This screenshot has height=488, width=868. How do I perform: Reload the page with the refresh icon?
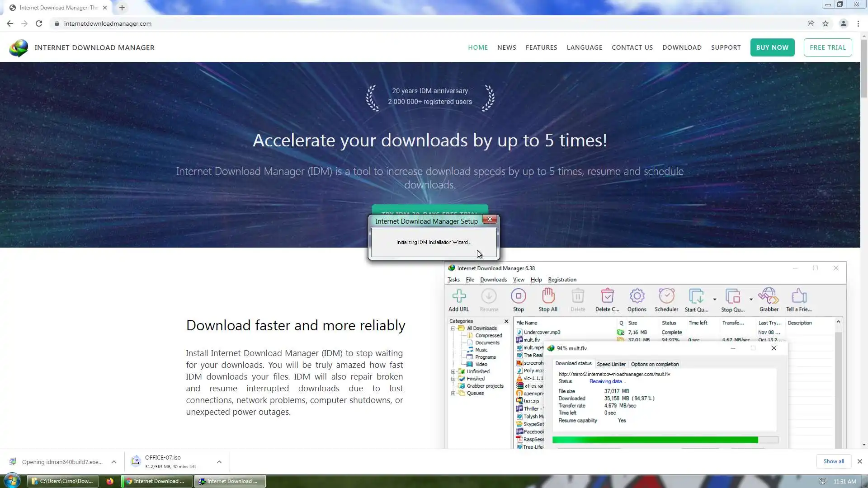tap(39, 23)
